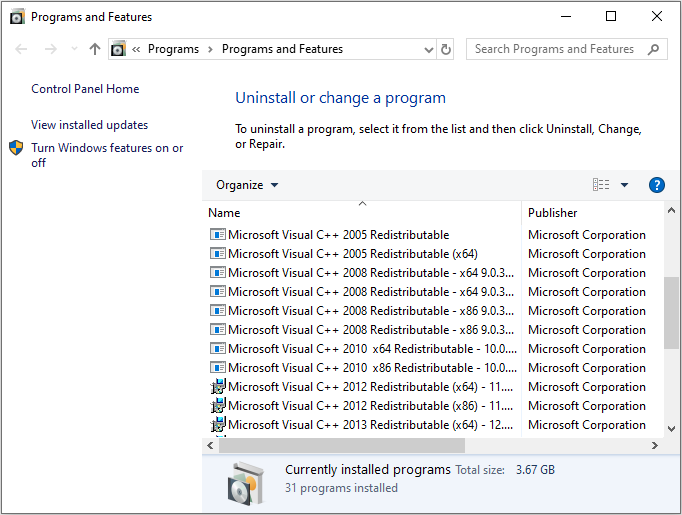Maximize the Programs and Features window
This screenshot has height=515, width=682.
pos(611,17)
